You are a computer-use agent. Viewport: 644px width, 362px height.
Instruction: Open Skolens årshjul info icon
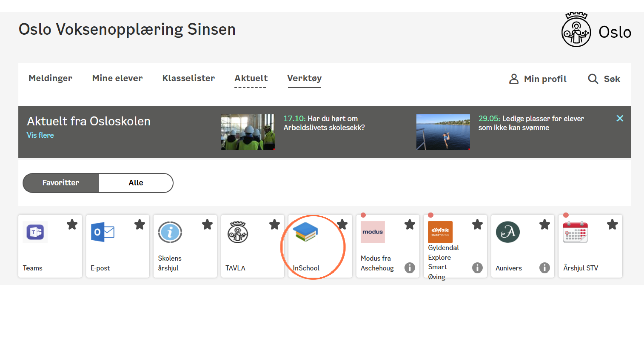(170, 232)
